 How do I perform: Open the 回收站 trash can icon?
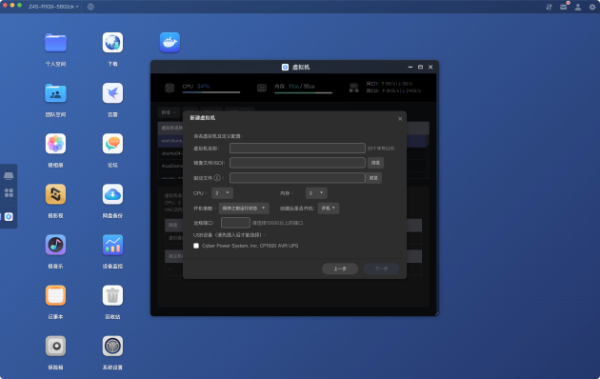tap(112, 295)
